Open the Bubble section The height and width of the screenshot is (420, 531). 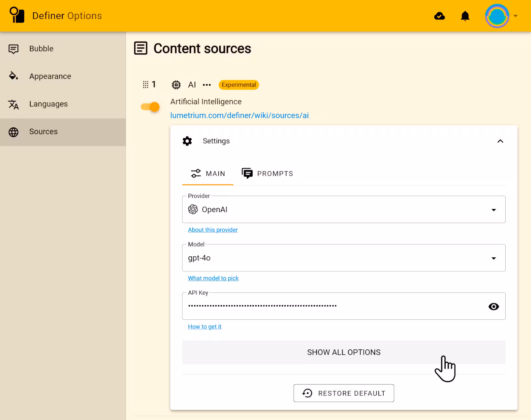63,49
